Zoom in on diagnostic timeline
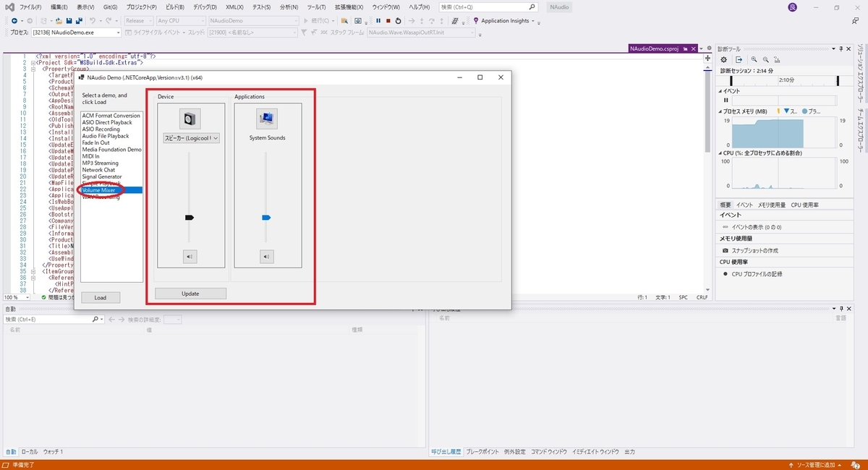Viewport: 868px width, 470px height. click(754, 59)
